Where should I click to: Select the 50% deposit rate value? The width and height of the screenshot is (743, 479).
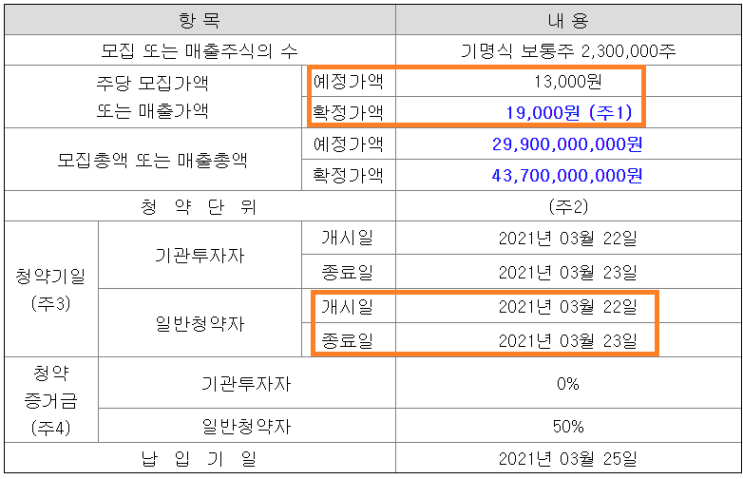point(568,426)
